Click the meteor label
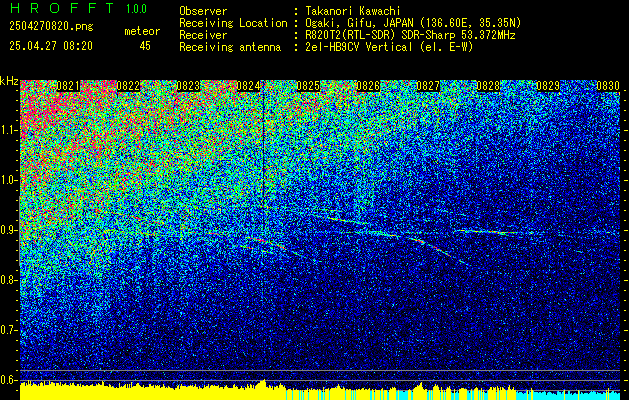629x400 pixels. [142, 31]
